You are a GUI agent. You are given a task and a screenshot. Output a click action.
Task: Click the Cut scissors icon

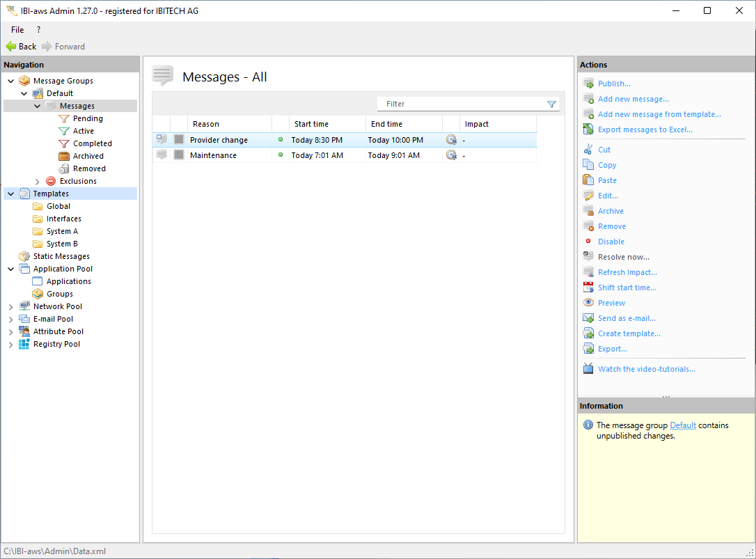coord(588,150)
